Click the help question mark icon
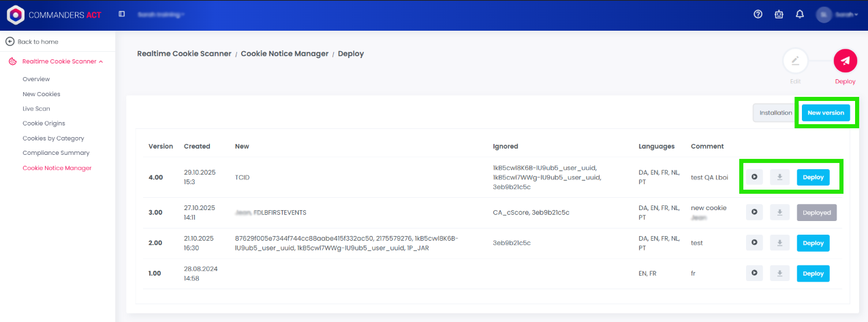This screenshot has width=868, height=322. (x=758, y=14)
